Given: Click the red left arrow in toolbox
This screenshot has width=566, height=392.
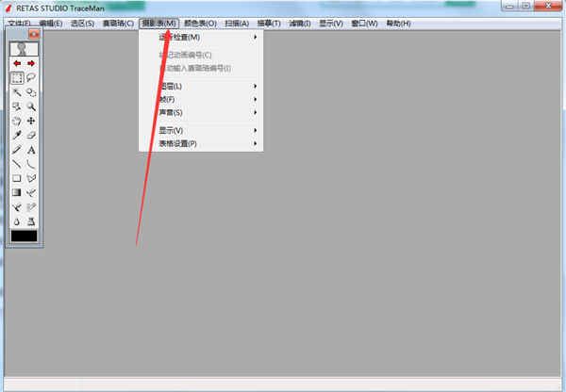Looking at the screenshot, I should 17,63.
